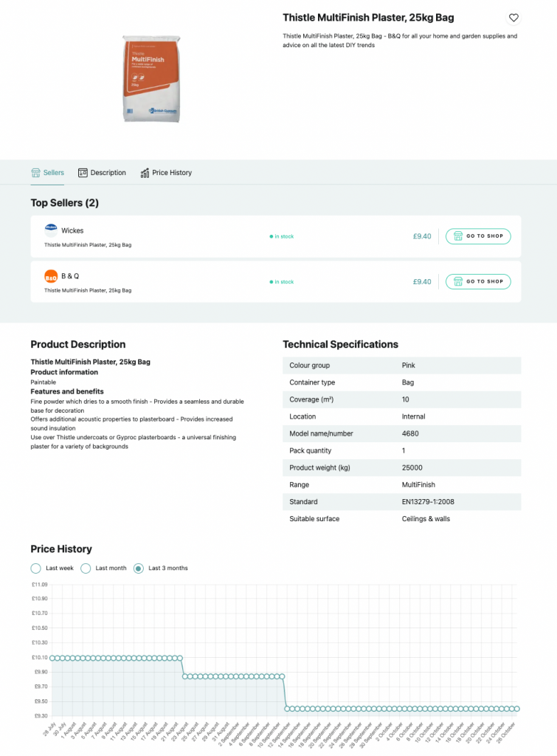The image size is (557, 756).
Task: Click the Location Internal value
Action: 413,416
